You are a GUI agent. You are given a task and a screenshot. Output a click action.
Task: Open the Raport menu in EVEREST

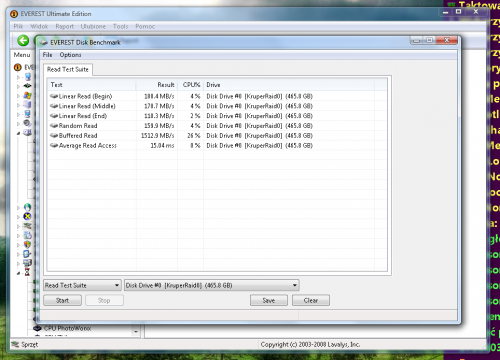point(65,26)
